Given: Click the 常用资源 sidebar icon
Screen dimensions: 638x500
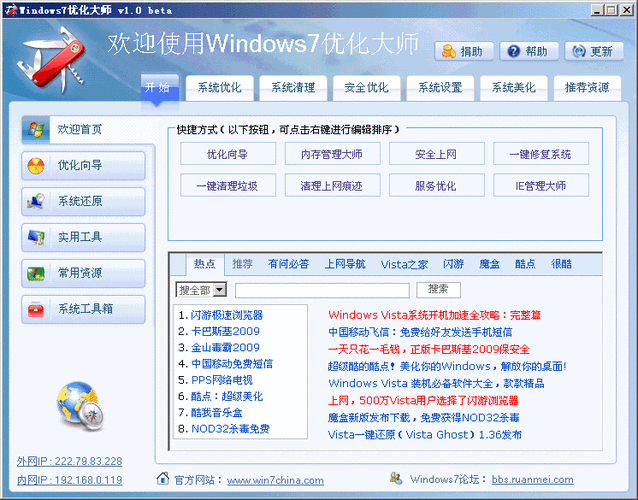Looking at the screenshot, I should pos(37,274).
